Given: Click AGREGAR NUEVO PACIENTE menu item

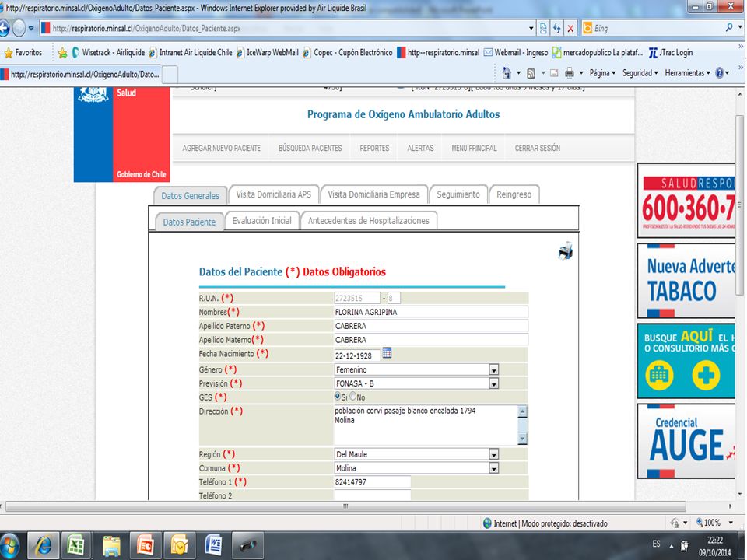Looking at the screenshot, I should [222, 148].
